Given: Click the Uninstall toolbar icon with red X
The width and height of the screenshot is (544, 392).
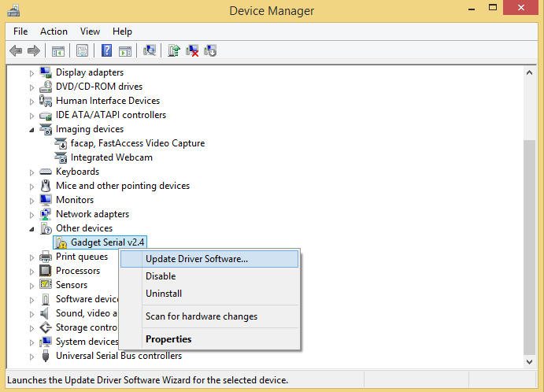Looking at the screenshot, I should (192, 50).
